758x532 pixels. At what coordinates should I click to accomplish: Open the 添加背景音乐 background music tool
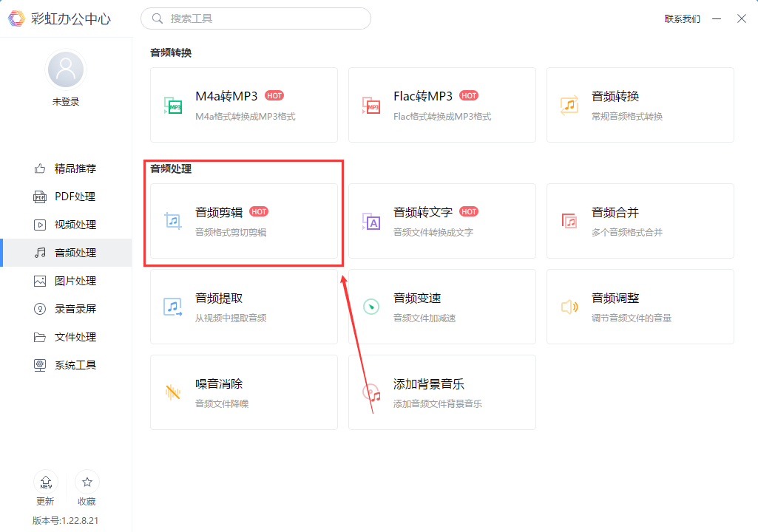[x=441, y=392]
